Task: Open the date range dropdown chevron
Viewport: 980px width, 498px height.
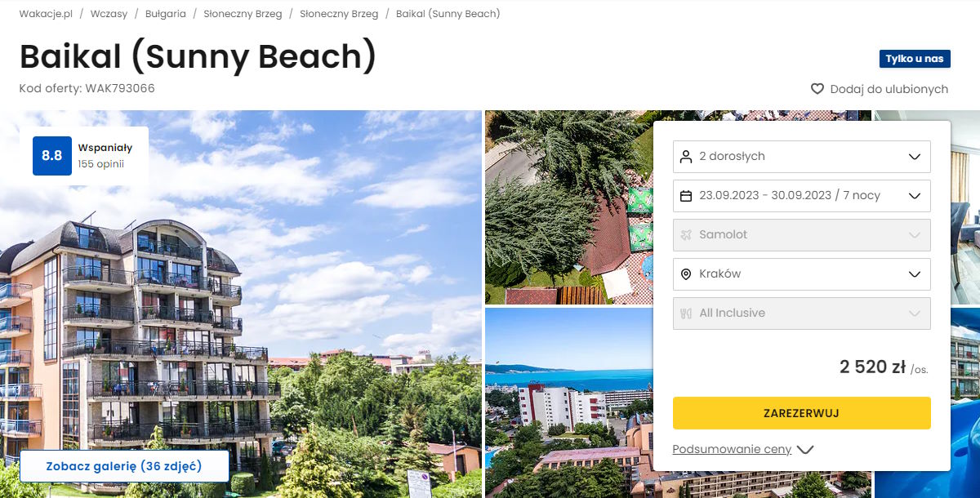Action: [x=915, y=195]
